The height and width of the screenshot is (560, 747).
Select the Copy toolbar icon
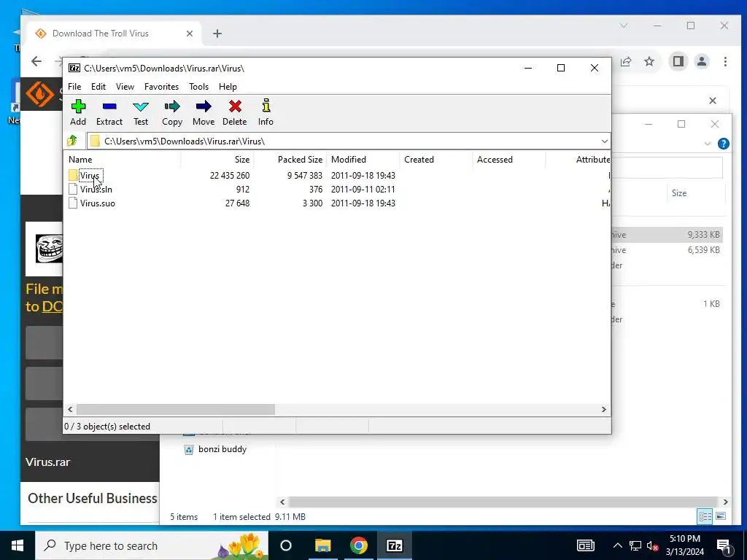[x=172, y=113]
